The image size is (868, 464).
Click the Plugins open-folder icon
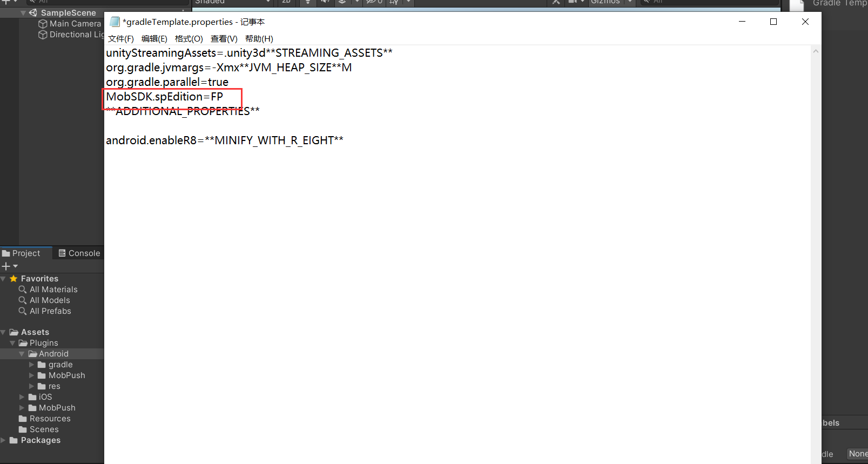click(23, 343)
